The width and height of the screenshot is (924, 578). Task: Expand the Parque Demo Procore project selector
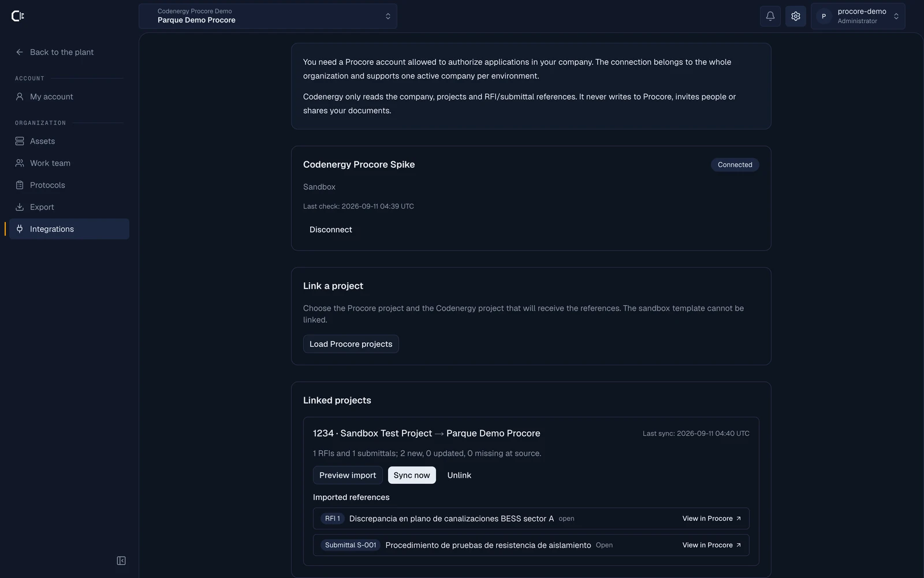[x=268, y=16]
